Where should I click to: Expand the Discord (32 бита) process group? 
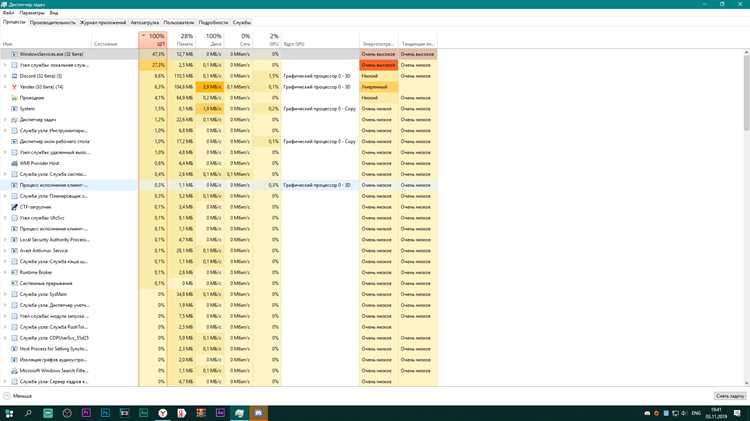pyautogui.click(x=5, y=76)
